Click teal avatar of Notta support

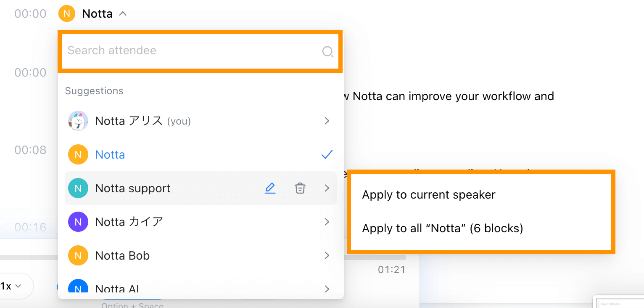78,188
